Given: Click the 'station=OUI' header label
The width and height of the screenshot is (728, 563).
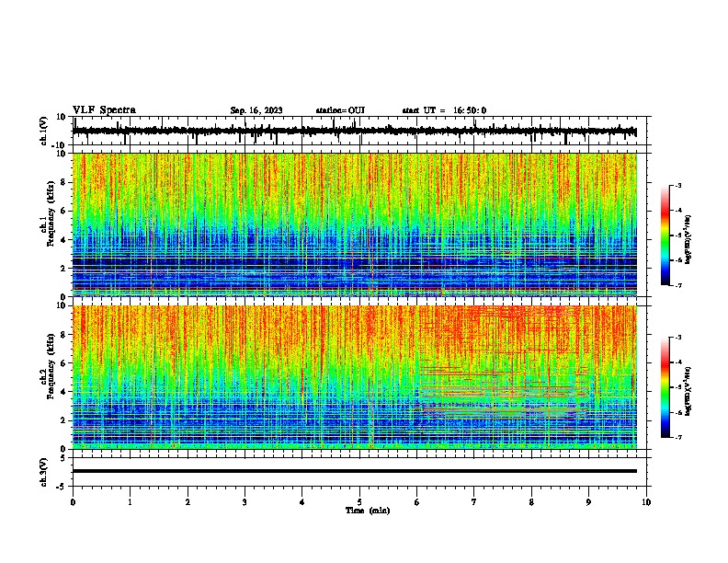Looking at the screenshot, I should [x=340, y=110].
